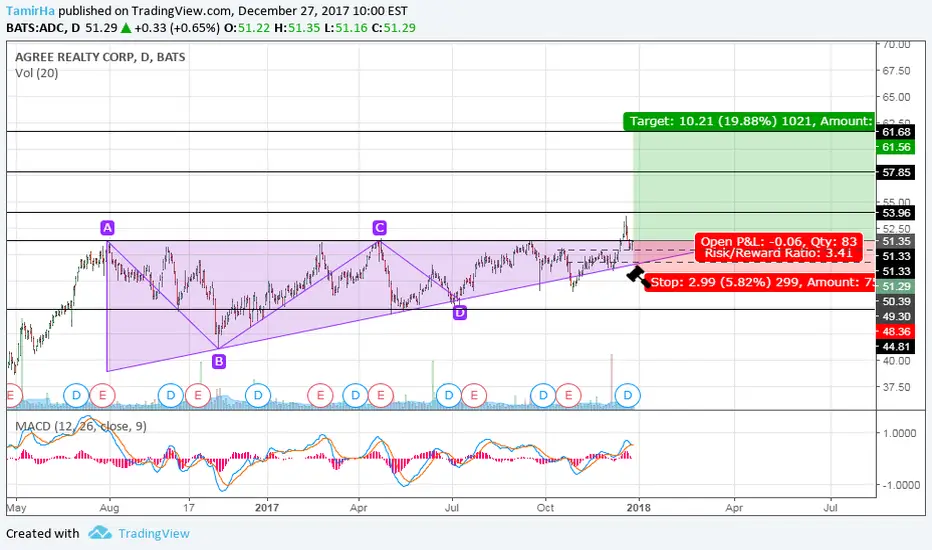Click the 1.0000 MACD axis value
Image resolution: width=932 pixels, height=550 pixels.
tap(899, 433)
